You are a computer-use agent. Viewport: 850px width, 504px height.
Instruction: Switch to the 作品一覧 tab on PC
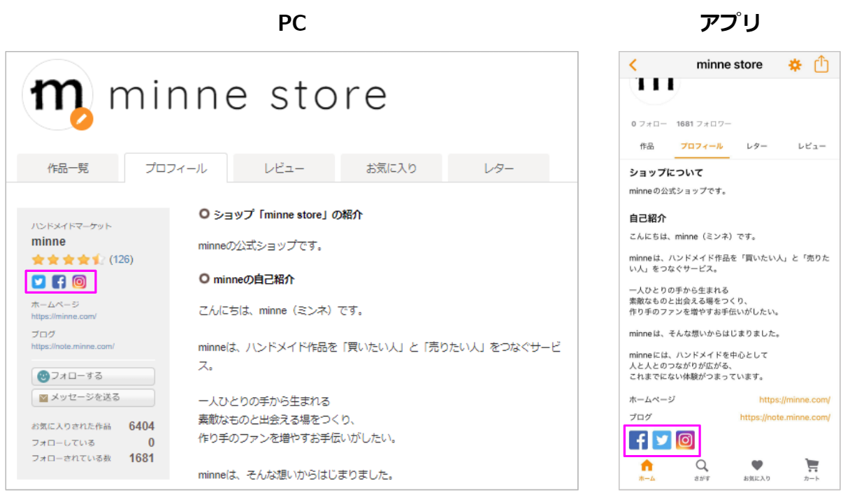pyautogui.click(x=68, y=168)
